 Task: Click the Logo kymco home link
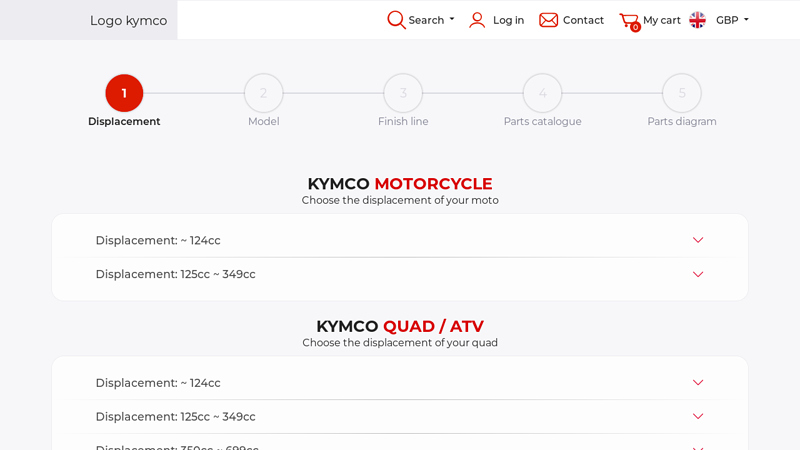point(129,20)
